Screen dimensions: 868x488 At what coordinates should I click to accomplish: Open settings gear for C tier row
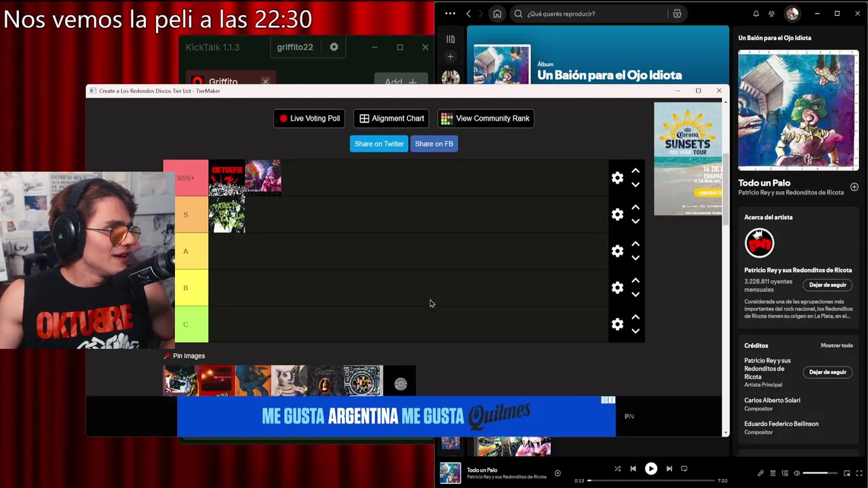[617, 324]
